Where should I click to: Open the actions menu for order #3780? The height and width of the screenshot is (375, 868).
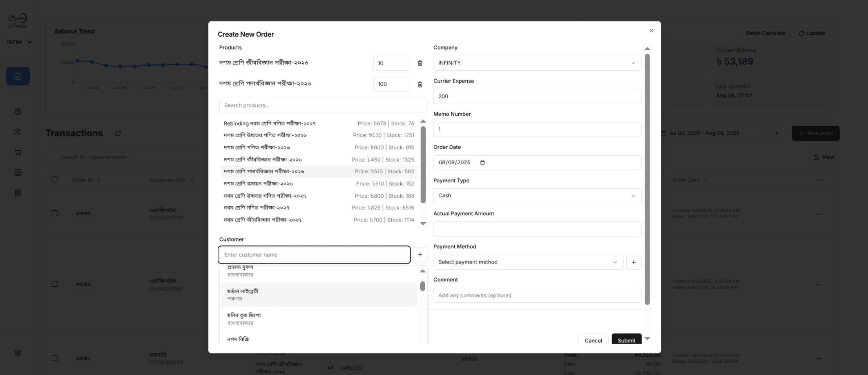[819, 214]
